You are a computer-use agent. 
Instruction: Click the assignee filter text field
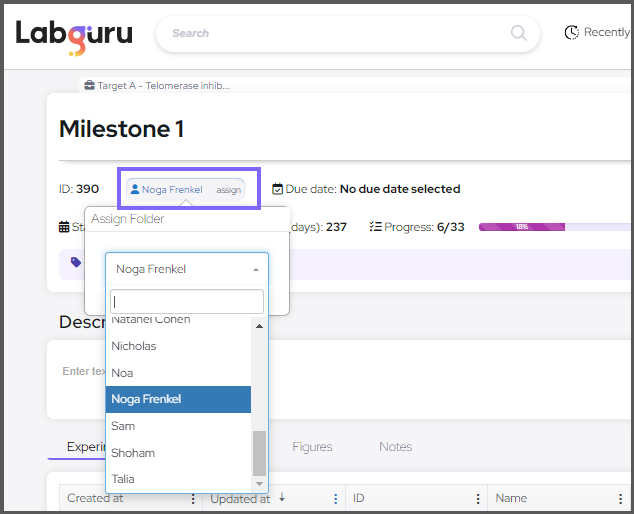click(x=187, y=302)
